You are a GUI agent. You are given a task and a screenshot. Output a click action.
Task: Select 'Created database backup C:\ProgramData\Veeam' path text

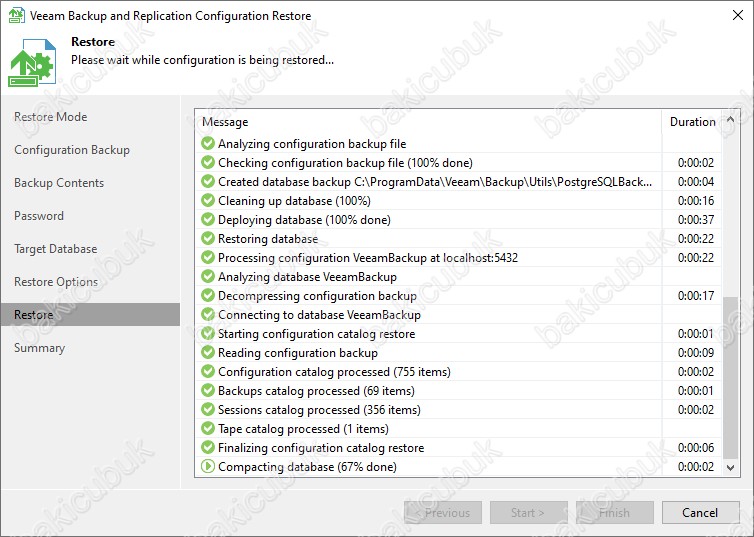coord(435,182)
